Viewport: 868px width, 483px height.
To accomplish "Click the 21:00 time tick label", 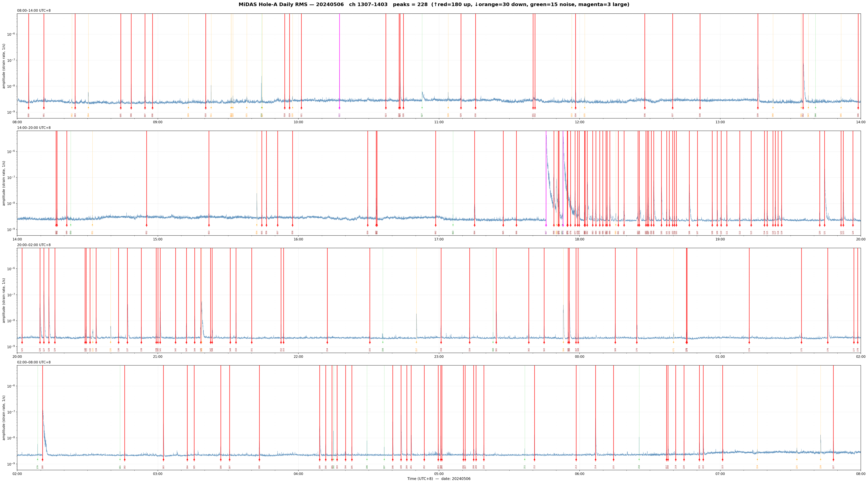I will [158, 356].
